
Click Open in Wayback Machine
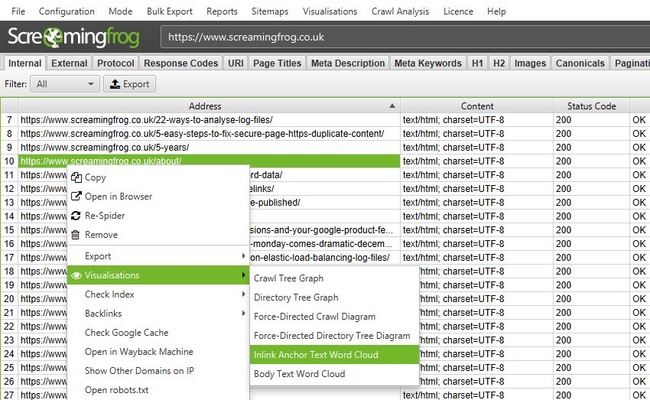point(139,352)
